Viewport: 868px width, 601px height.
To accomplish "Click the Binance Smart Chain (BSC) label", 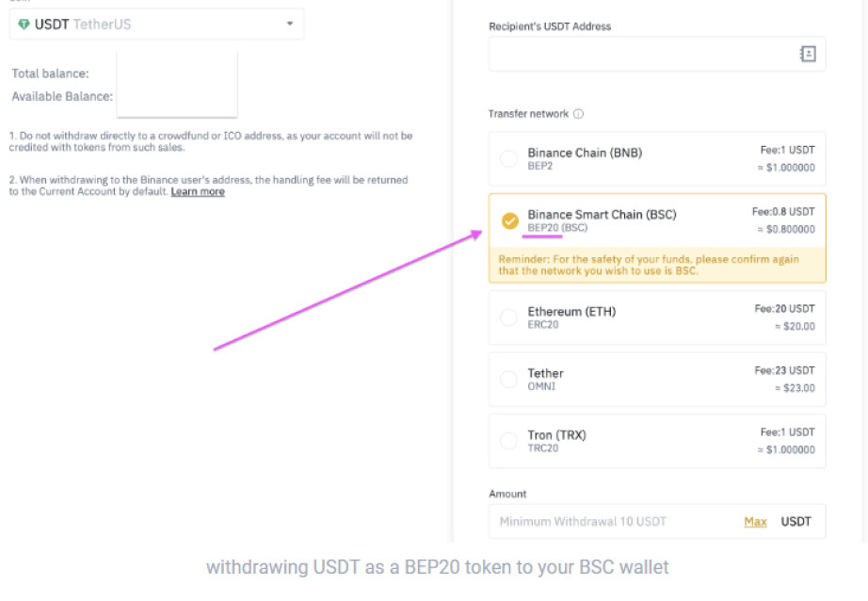I will click(602, 215).
